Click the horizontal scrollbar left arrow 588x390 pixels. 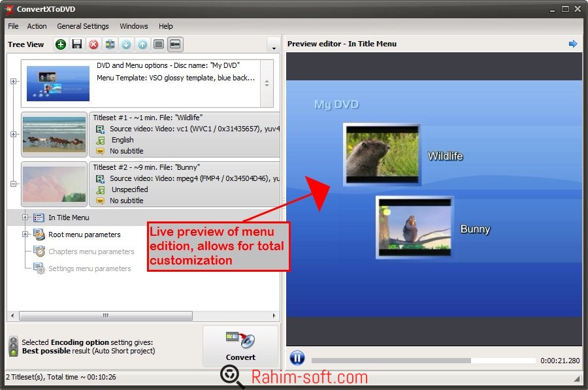(x=12, y=316)
